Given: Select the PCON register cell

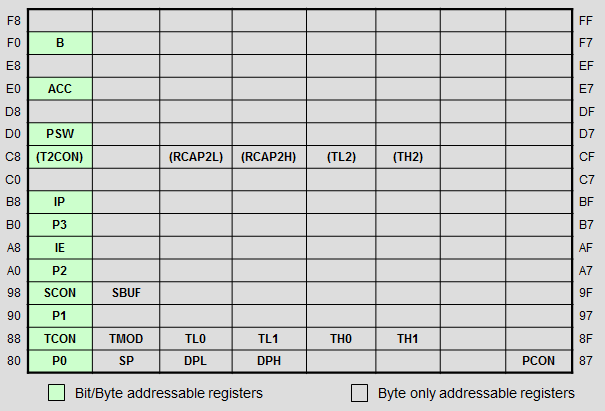Looking at the screenshot, I should coord(539,361).
